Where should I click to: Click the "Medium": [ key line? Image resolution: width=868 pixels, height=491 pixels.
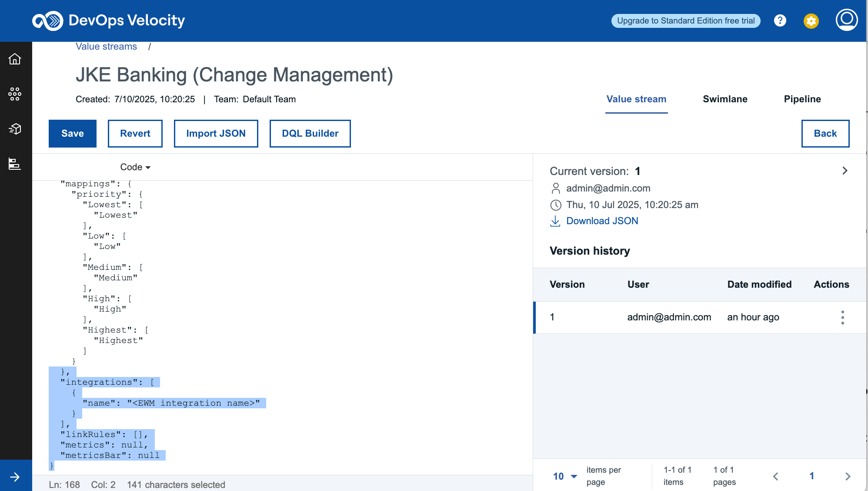click(113, 267)
